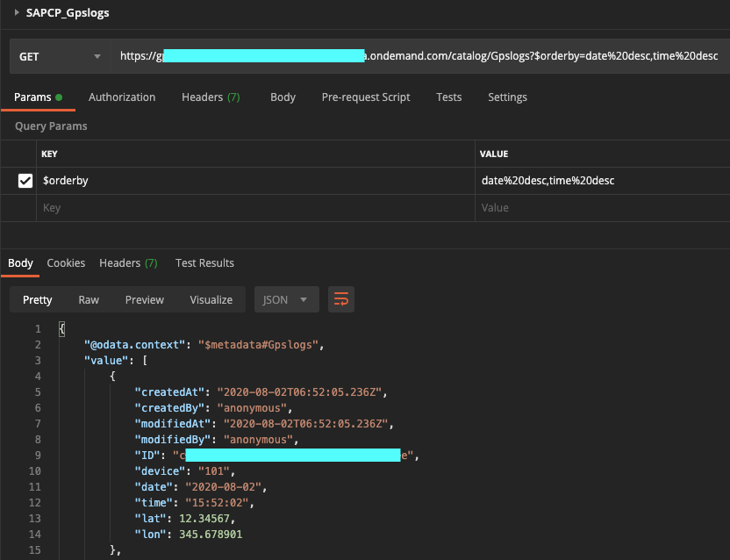The width and height of the screenshot is (730, 560).
Task: Open the GET method dropdown
Action: (x=60, y=56)
